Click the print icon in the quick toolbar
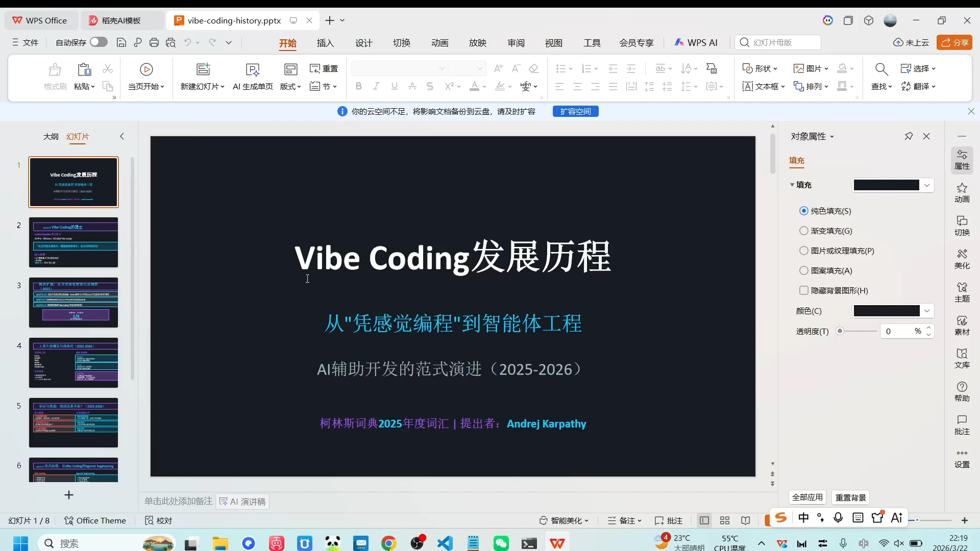Screen dimensions: 980x551 [154, 43]
